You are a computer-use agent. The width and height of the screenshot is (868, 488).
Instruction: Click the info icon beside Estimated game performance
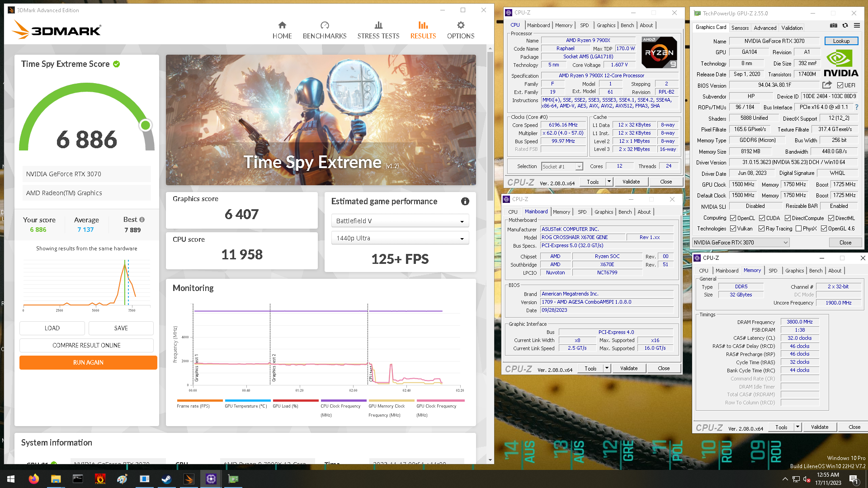(x=465, y=202)
